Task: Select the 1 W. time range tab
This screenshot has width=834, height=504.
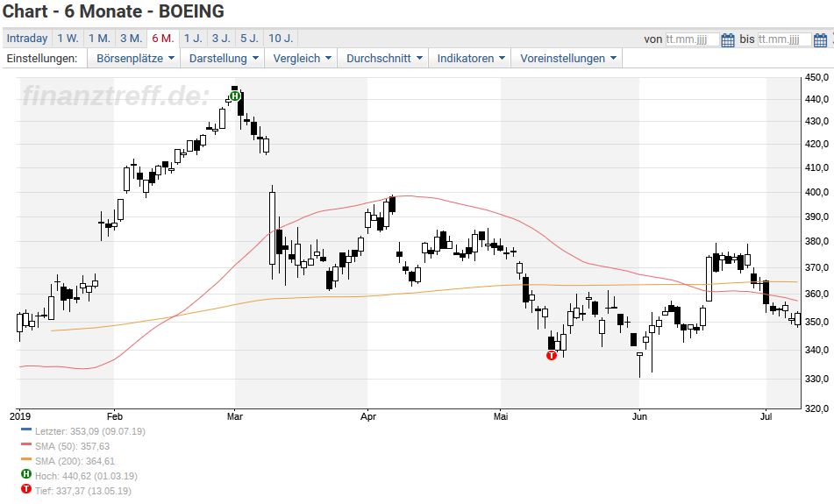Action: [68, 39]
